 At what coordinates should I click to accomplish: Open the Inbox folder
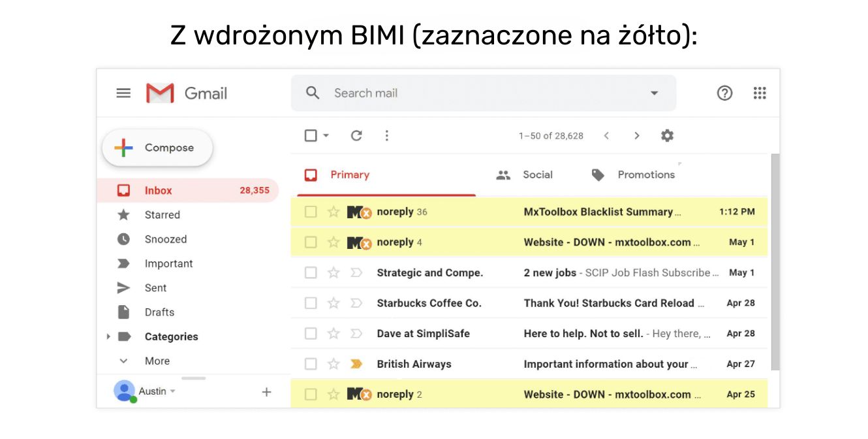coord(188,191)
